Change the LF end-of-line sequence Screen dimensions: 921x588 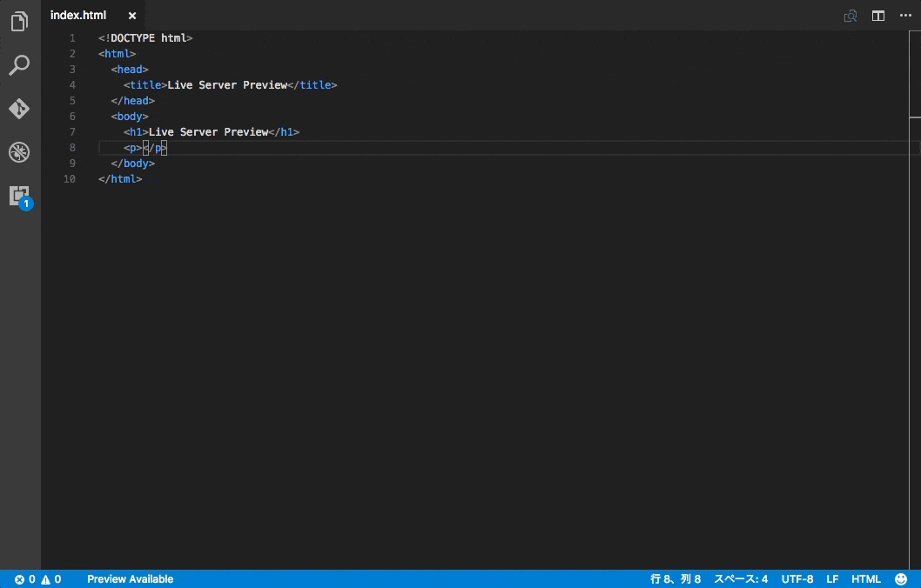(832, 578)
